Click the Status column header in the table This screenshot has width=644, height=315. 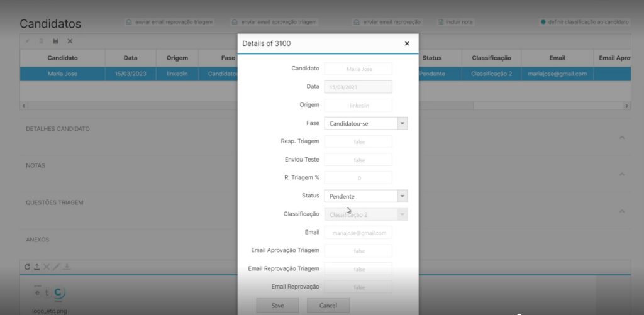(x=432, y=58)
